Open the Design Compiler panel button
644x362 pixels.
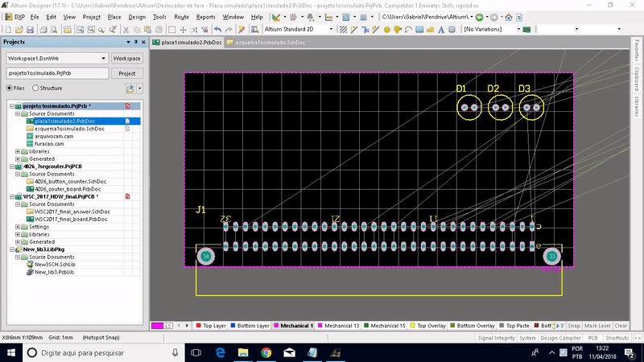tap(560, 338)
